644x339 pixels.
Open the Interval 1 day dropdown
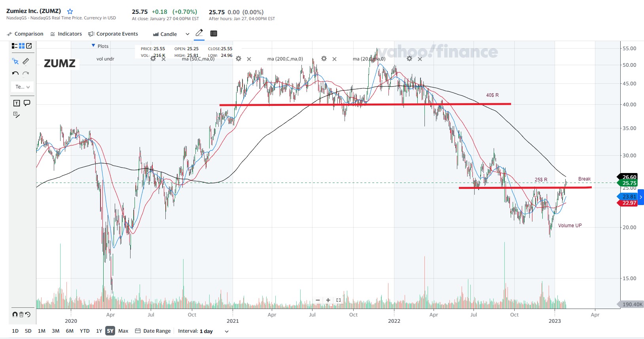pyautogui.click(x=203, y=331)
